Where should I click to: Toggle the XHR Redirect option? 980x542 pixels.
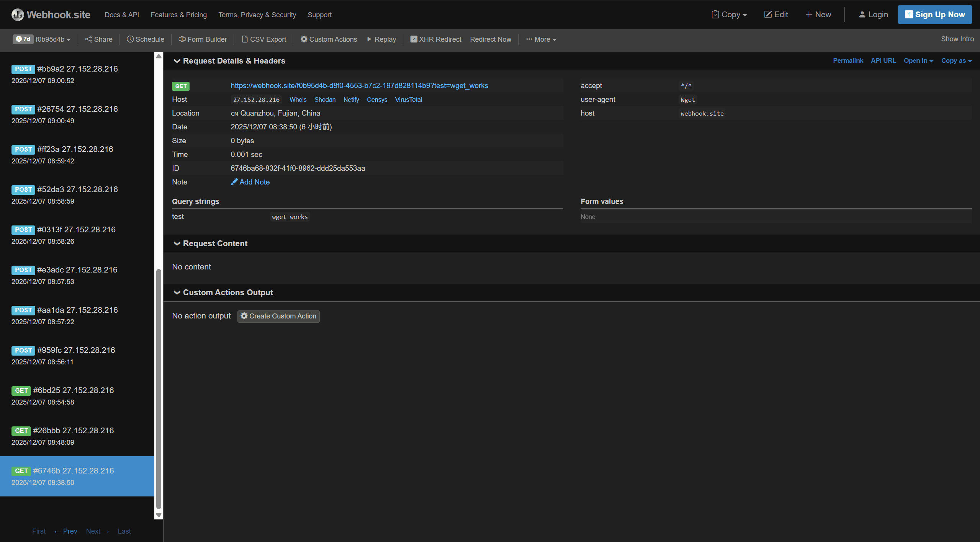click(436, 39)
